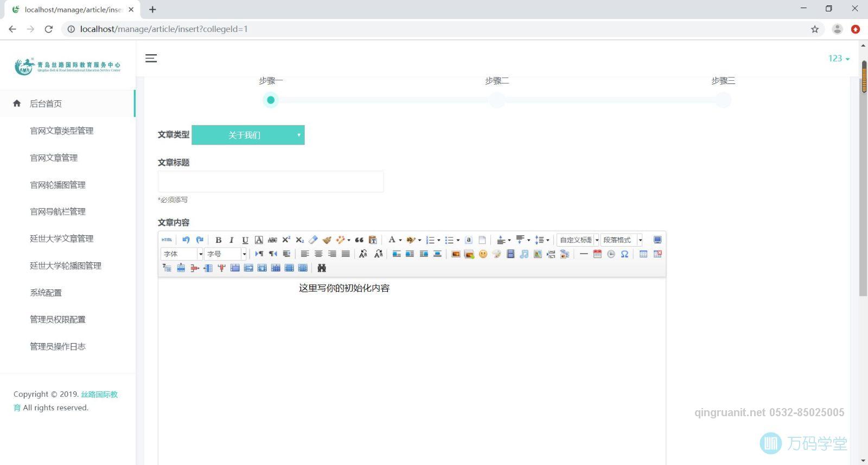Image resolution: width=868 pixels, height=465 pixels.
Task: Open the emoticon picker
Action: tap(483, 254)
